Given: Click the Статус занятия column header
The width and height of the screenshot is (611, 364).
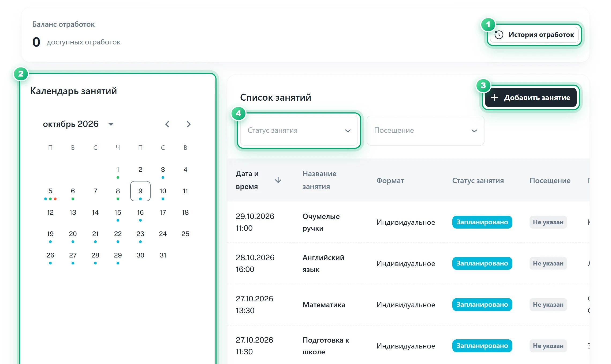Looking at the screenshot, I should (x=478, y=180).
